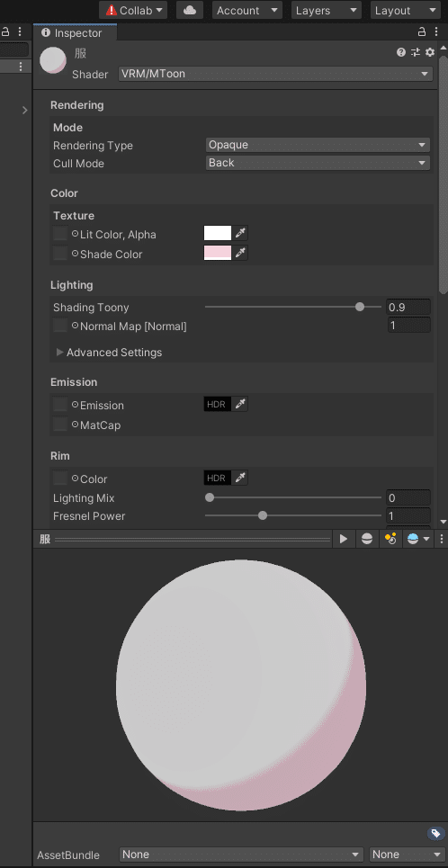Viewport: 448px width, 868px height.
Task: Open the Shade Color pink swatch
Action: [218, 253]
